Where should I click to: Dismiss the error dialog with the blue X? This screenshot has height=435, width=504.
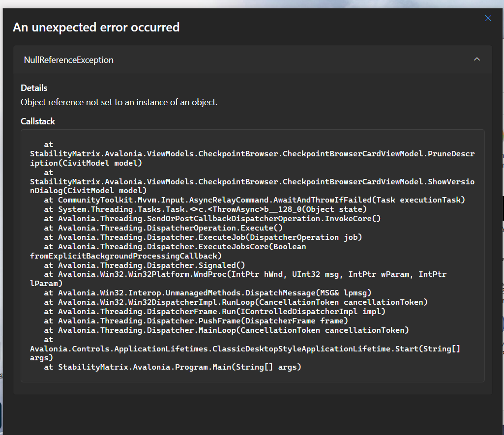pyautogui.click(x=488, y=18)
